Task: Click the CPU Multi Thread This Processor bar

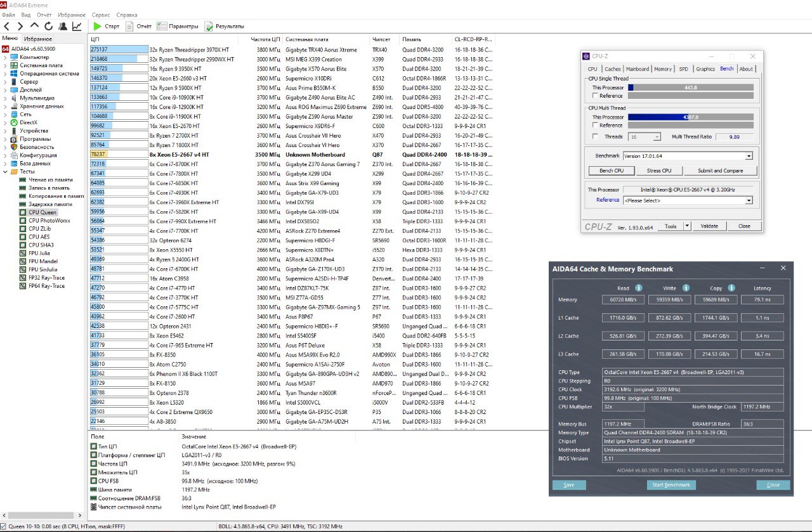Action: (691, 117)
